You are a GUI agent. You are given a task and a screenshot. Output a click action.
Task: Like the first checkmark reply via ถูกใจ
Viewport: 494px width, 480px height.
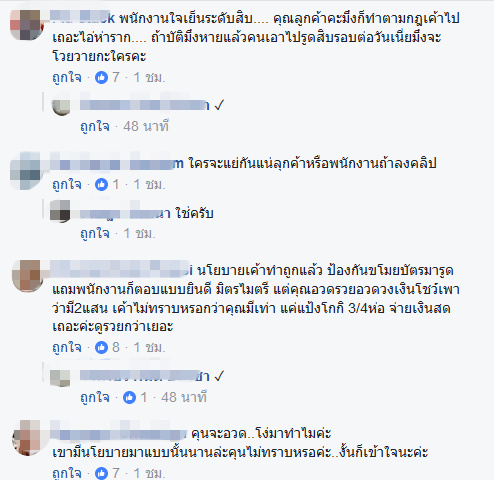(95, 127)
